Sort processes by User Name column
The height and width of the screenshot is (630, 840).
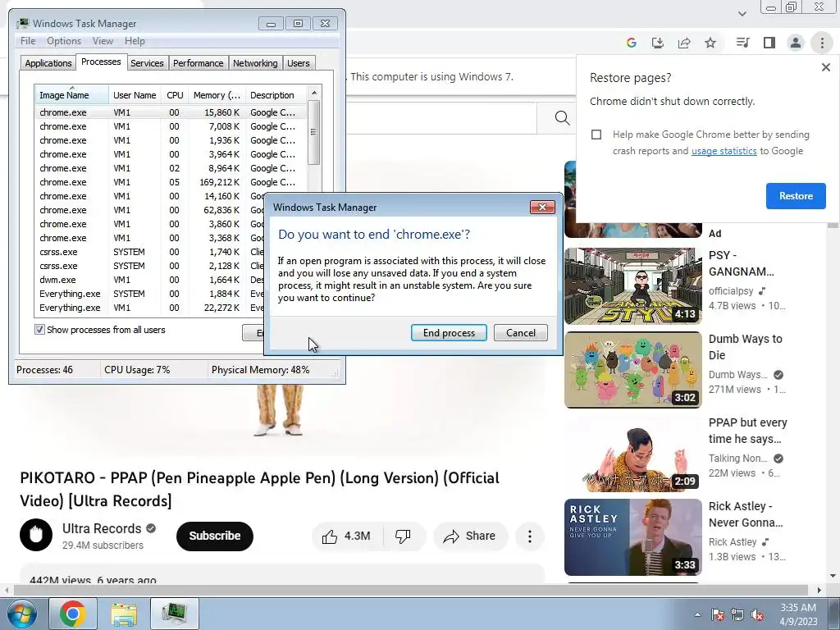[135, 95]
